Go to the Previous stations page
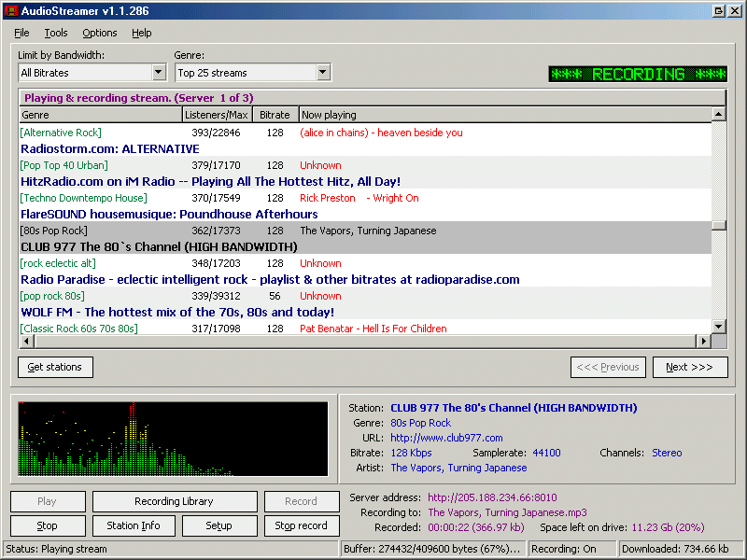 click(x=608, y=367)
